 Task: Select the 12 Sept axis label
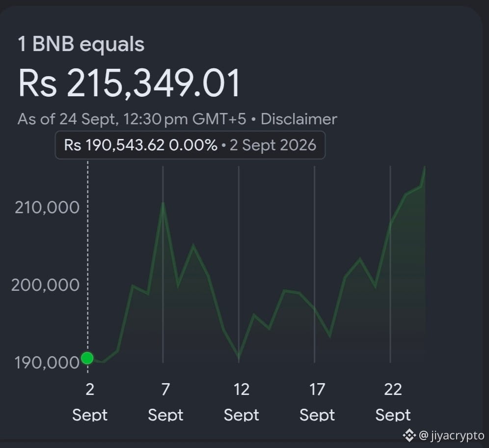(242, 402)
